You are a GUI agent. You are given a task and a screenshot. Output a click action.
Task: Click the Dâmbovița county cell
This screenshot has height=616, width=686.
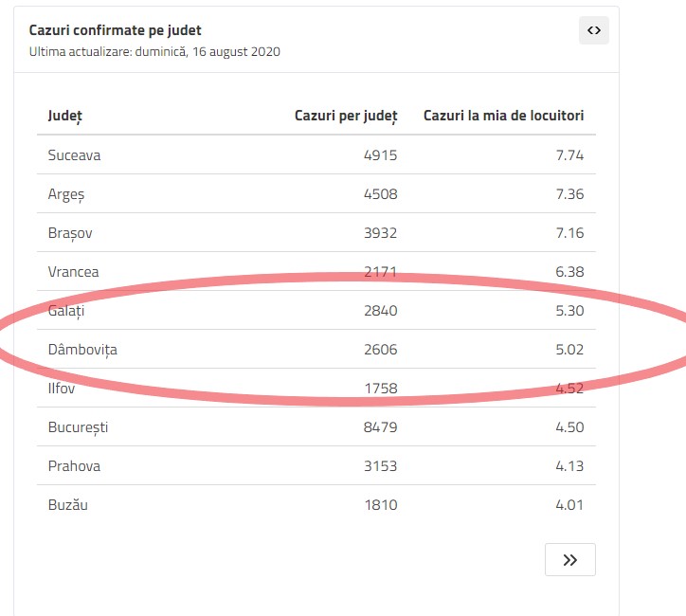click(x=82, y=350)
